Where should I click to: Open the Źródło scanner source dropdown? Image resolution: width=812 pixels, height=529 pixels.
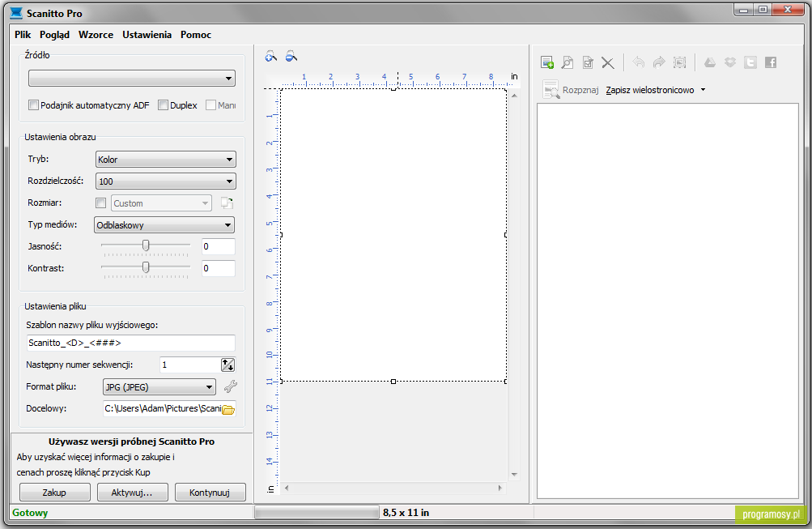(x=132, y=79)
